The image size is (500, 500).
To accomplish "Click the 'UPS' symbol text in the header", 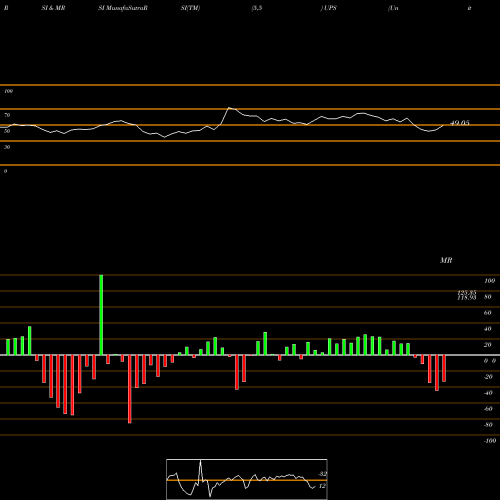I will [x=330, y=8].
